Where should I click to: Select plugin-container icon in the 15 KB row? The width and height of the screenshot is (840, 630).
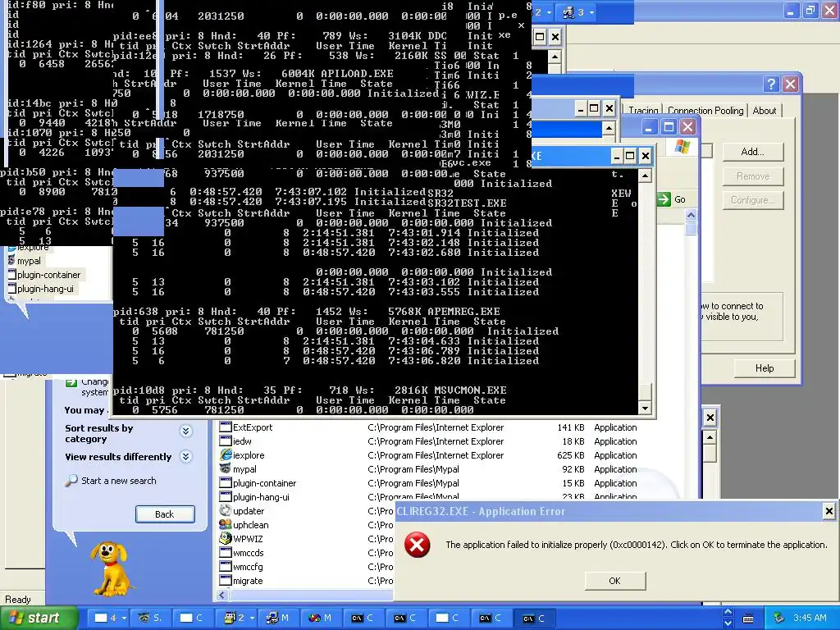226,483
